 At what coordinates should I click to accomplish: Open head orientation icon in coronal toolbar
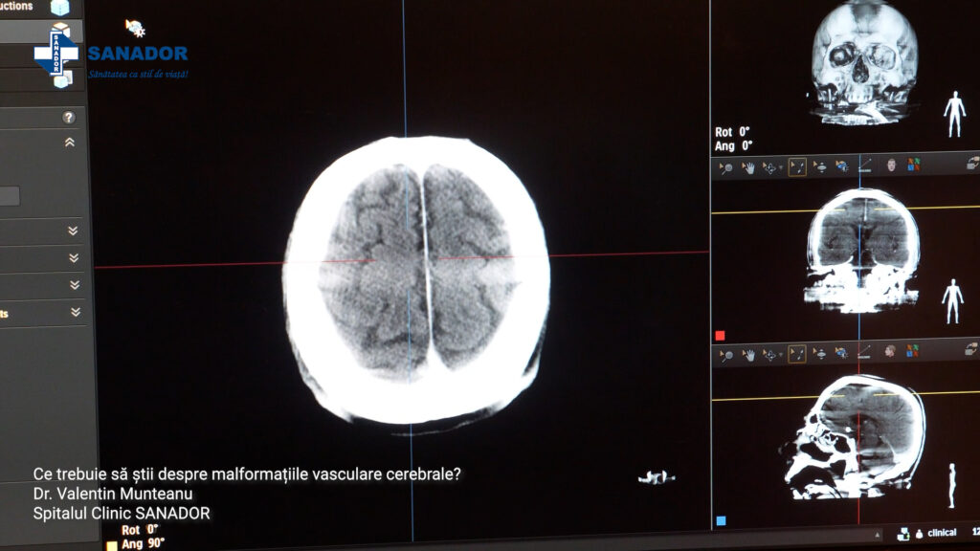892,166
